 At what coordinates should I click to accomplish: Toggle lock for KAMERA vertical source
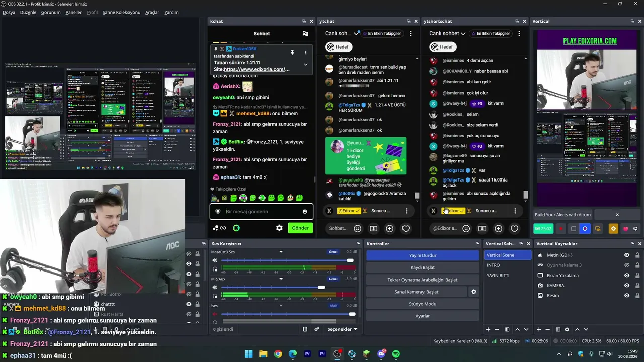pos(637,286)
